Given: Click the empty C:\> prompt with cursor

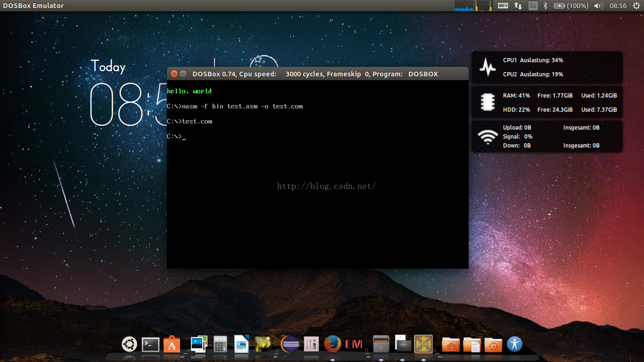Looking at the screenshot, I should 176,137.
